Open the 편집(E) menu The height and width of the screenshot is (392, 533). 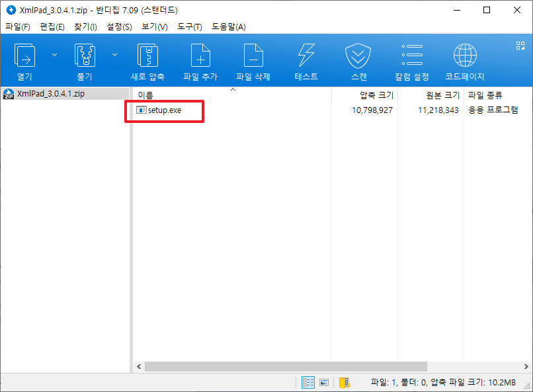52,27
